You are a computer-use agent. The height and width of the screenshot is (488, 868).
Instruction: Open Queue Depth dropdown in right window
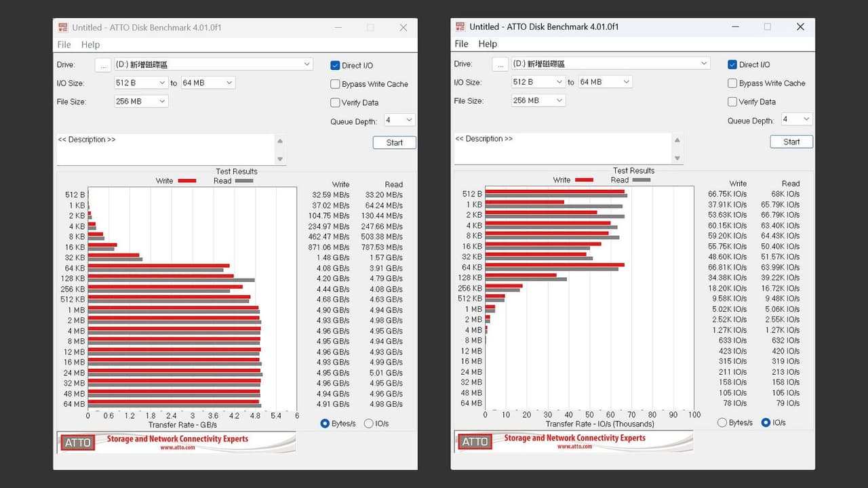[x=796, y=119]
